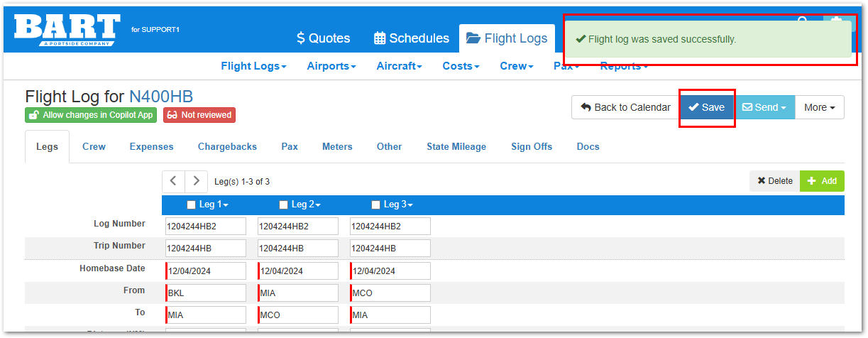Switch to the Expenses tab
Viewport: 868px width, 338px height.
pos(151,146)
